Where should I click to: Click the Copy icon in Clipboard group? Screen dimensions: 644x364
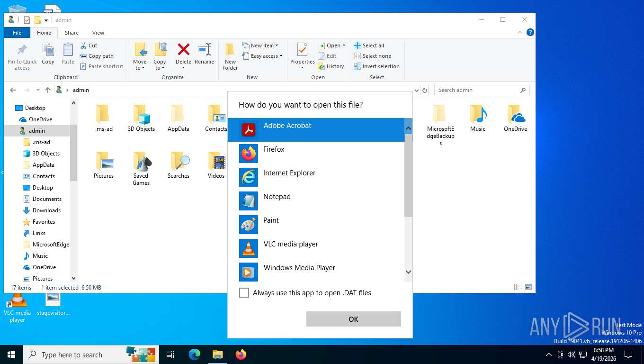click(48, 49)
